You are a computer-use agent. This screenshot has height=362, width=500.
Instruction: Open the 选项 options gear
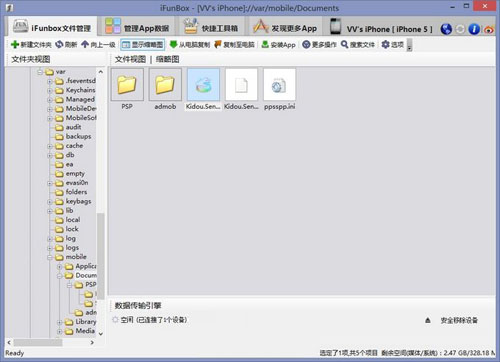point(393,44)
